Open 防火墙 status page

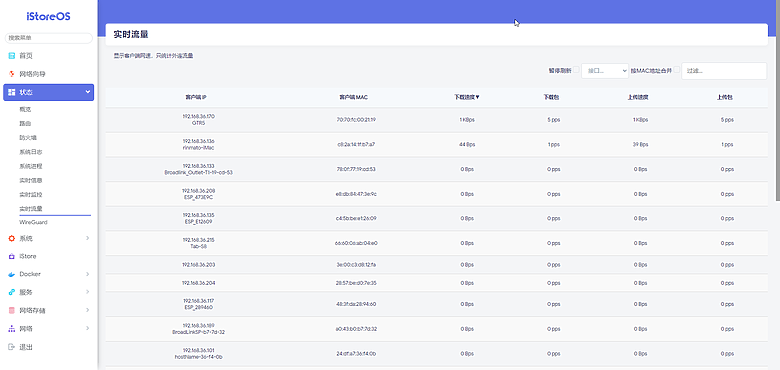tap(28, 137)
